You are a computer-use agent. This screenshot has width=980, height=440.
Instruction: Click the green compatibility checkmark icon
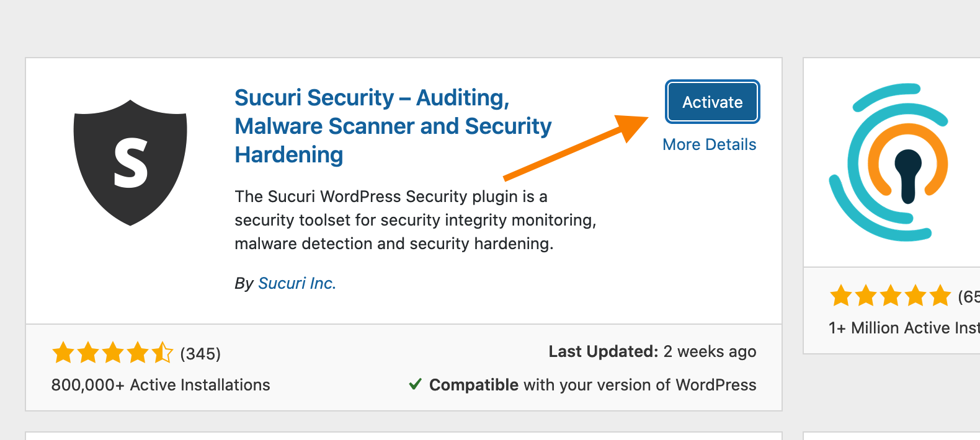pyautogui.click(x=416, y=385)
